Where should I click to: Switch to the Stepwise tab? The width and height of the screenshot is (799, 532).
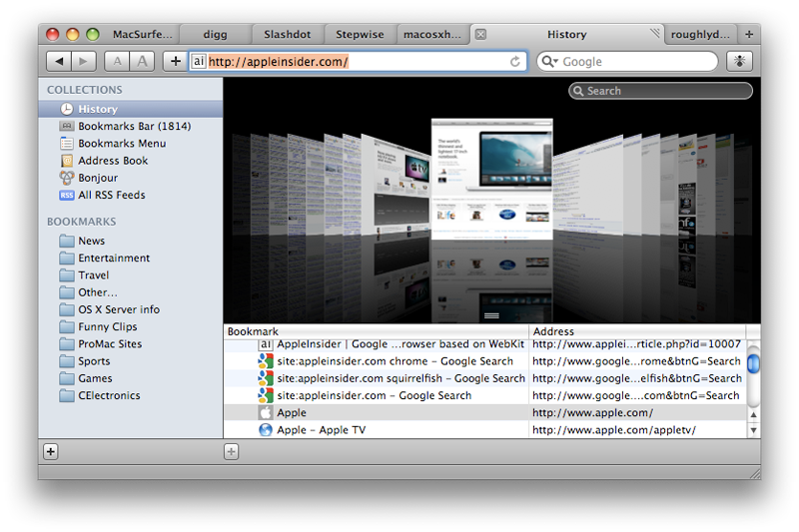tap(360, 34)
